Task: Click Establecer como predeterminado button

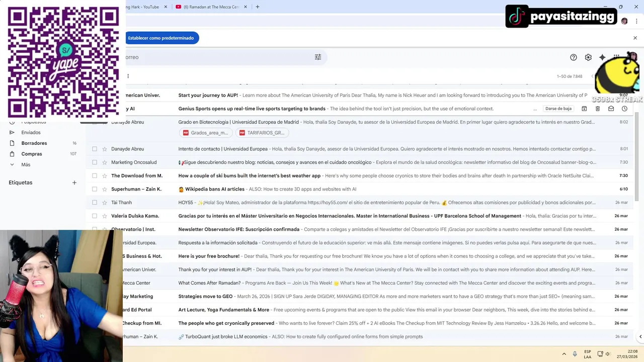Action: (x=161, y=38)
